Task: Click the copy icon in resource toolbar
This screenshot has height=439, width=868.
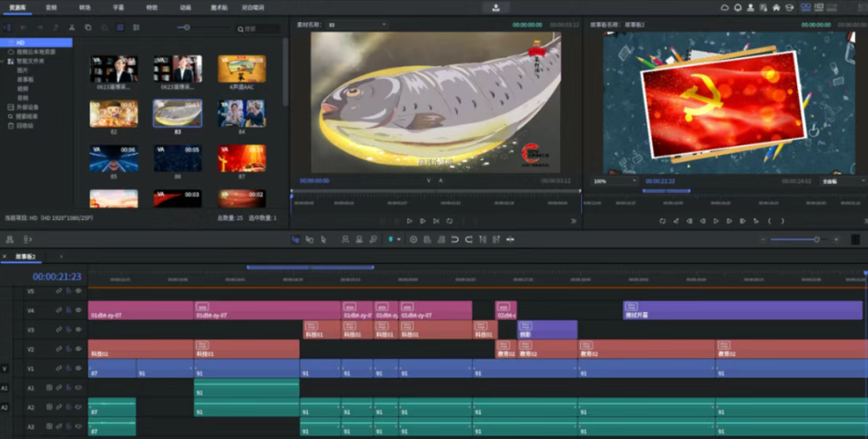Action: (x=88, y=28)
